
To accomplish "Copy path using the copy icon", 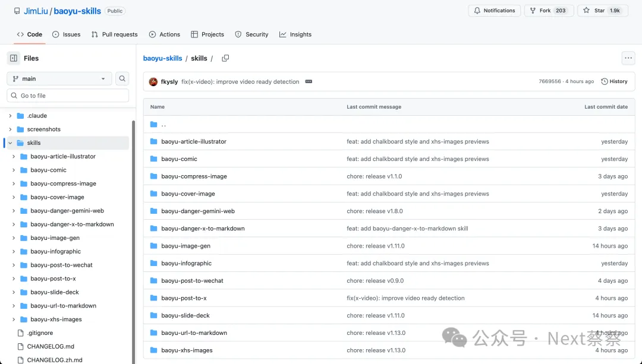I will 225,58.
